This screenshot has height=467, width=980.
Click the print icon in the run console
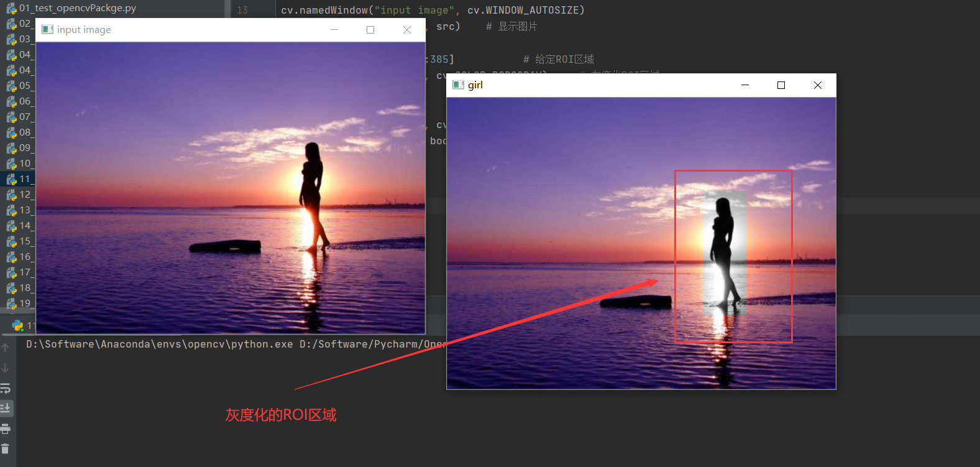coord(6,428)
